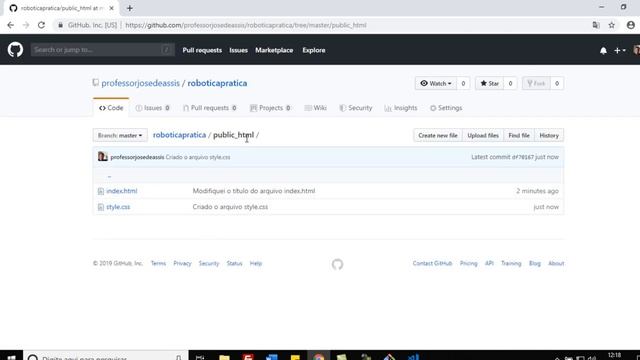Open style.css file
Viewport: 640px width, 360px height.
(x=118, y=207)
